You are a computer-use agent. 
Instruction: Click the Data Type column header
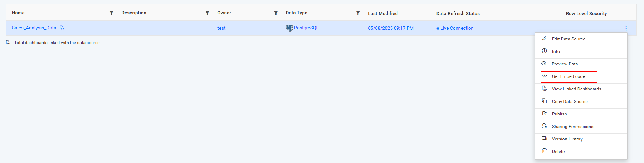pos(297,13)
